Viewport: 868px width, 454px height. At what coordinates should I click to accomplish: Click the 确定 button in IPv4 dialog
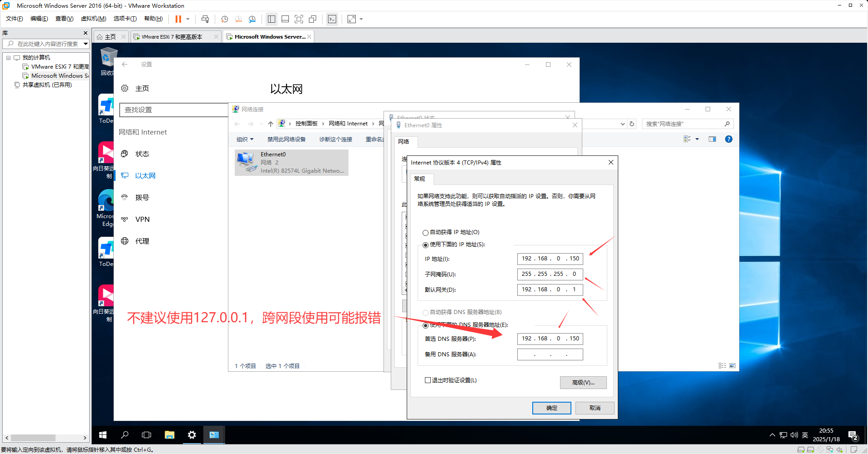(x=551, y=408)
